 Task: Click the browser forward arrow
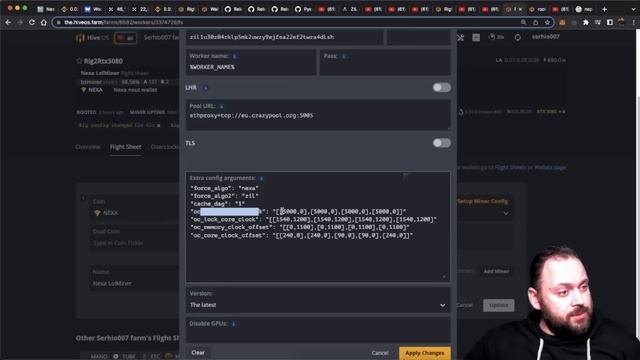coord(20,22)
